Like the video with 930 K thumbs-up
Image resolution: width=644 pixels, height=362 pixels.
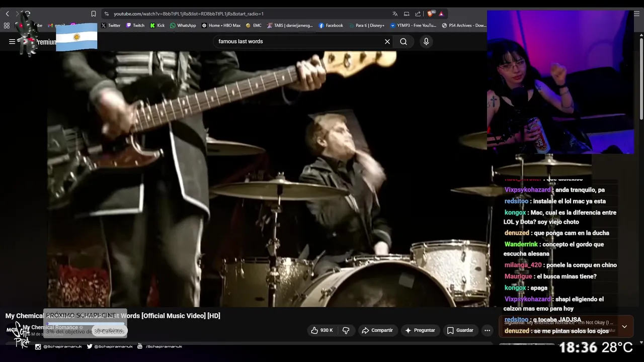click(x=322, y=330)
